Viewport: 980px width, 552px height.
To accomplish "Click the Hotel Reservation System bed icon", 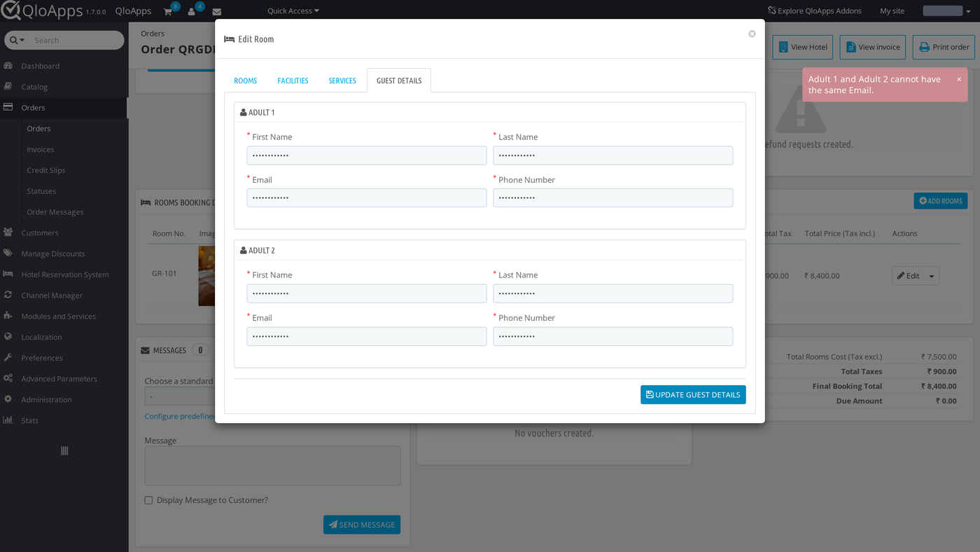I will 8,275.
